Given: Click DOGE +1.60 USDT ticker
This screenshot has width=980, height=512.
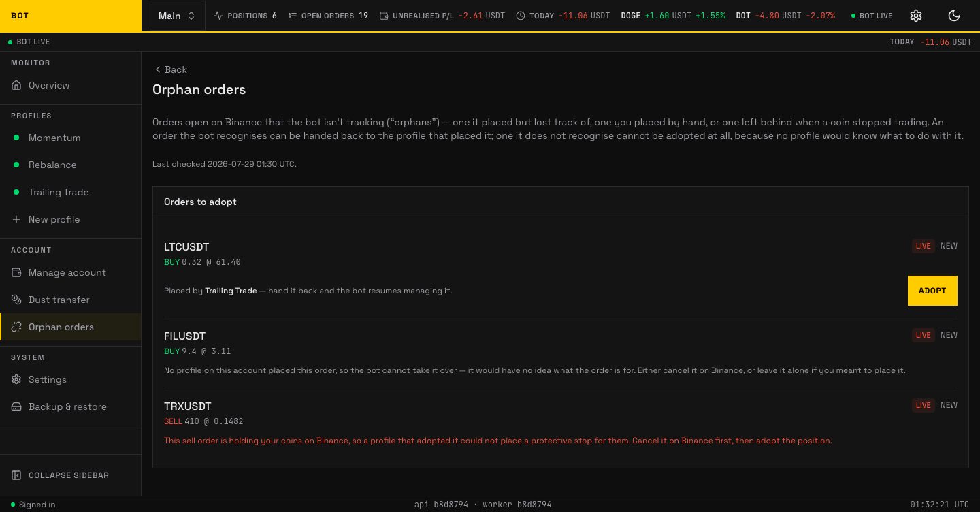Looking at the screenshot, I should [673, 16].
